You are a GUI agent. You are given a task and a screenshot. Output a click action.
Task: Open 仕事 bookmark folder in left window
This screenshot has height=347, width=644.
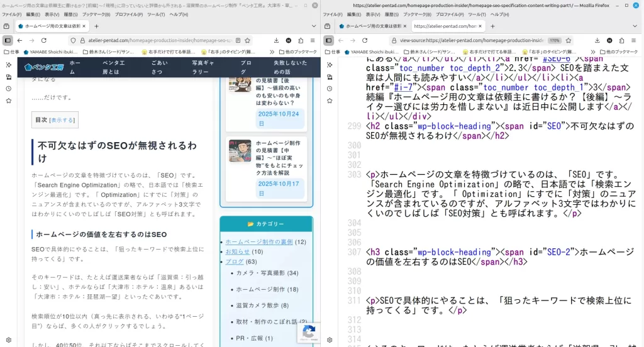pos(11,52)
